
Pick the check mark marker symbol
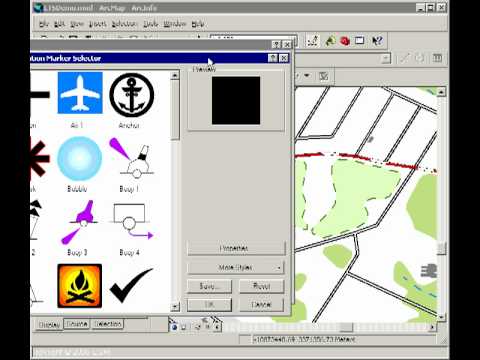click(x=131, y=285)
